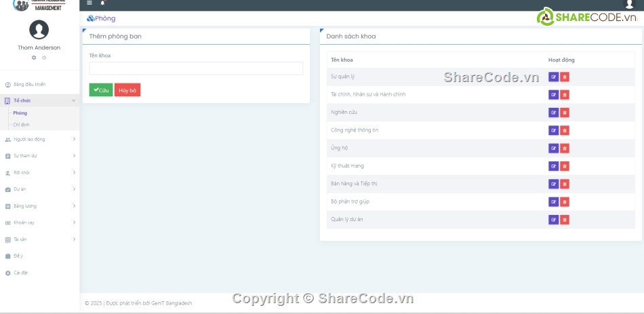The width and height of the screenshot is (644, 314).
Task: Open the notifications bell
Action: click(102, 3)
